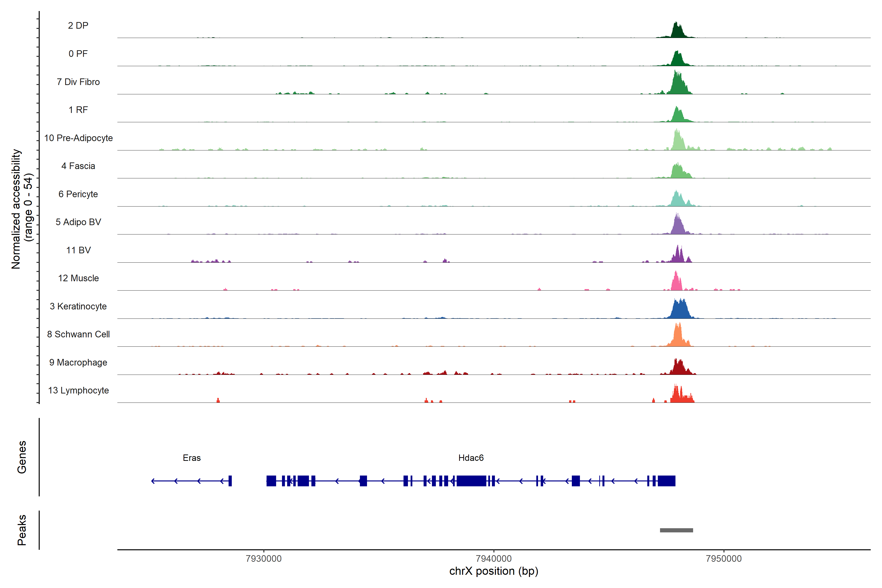Click the Genes panel label

[22, 457]
